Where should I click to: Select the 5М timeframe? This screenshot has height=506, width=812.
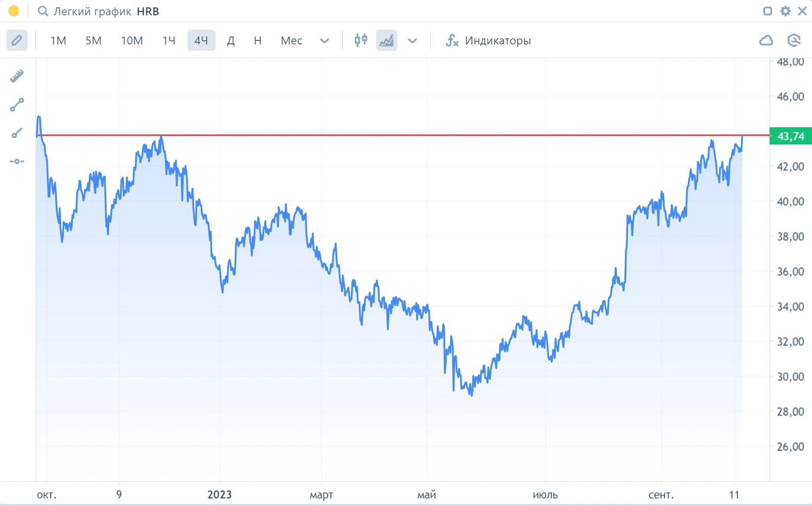click(x=93, y=40)
